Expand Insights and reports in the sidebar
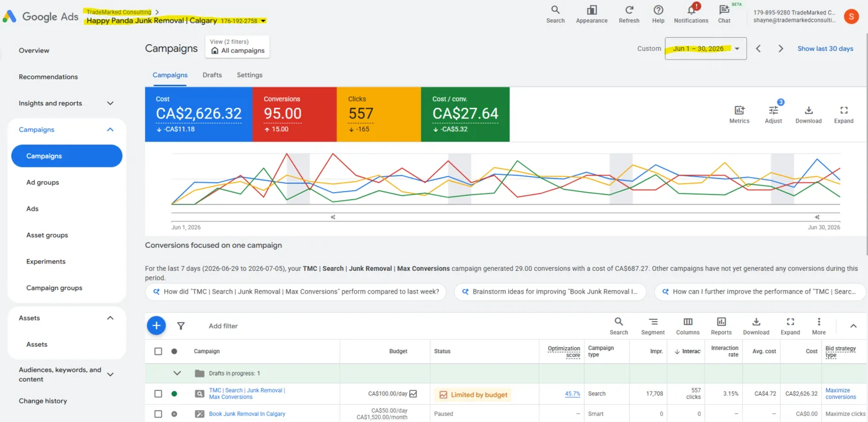The image size is (868, 422). [110, 103]
